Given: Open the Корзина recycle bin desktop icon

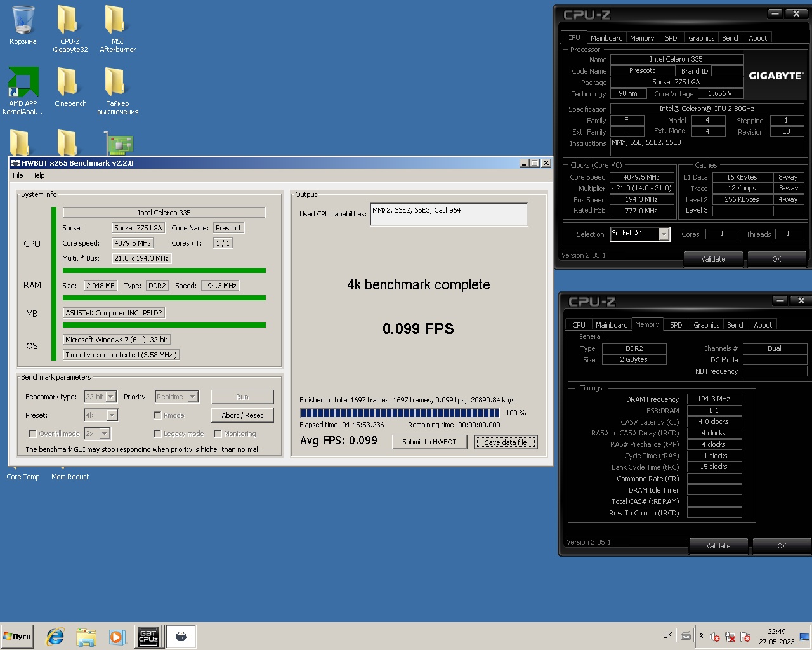Looking at the screenshot, I should click(x=23, y=25).
